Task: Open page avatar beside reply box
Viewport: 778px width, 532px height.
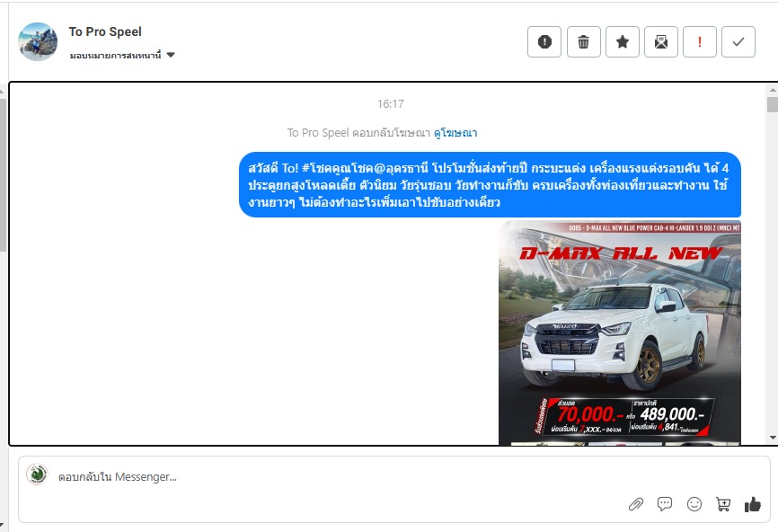Action: (37, 474)
